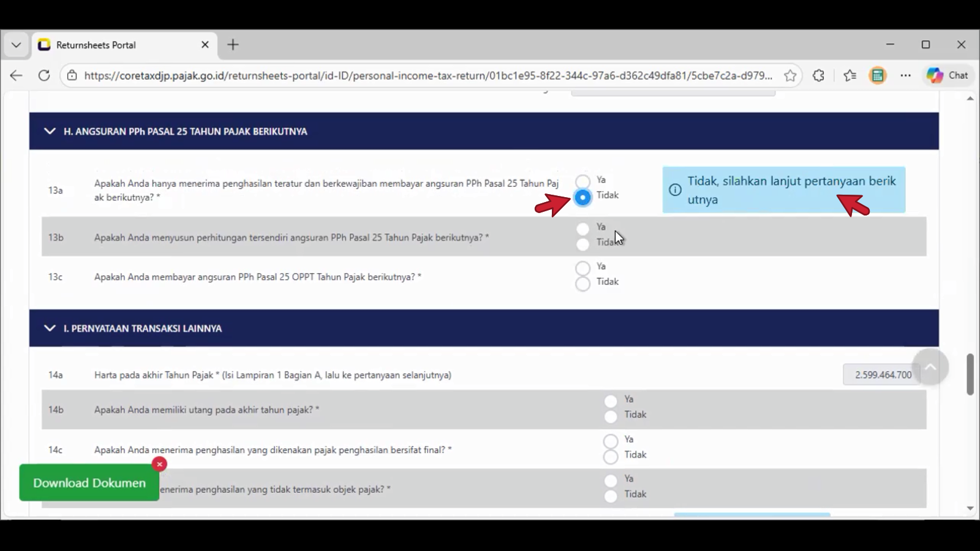Viewport: 980px width, 551px height.
Task: Open browser settings three-dots menu
Action: pos(905,75)
